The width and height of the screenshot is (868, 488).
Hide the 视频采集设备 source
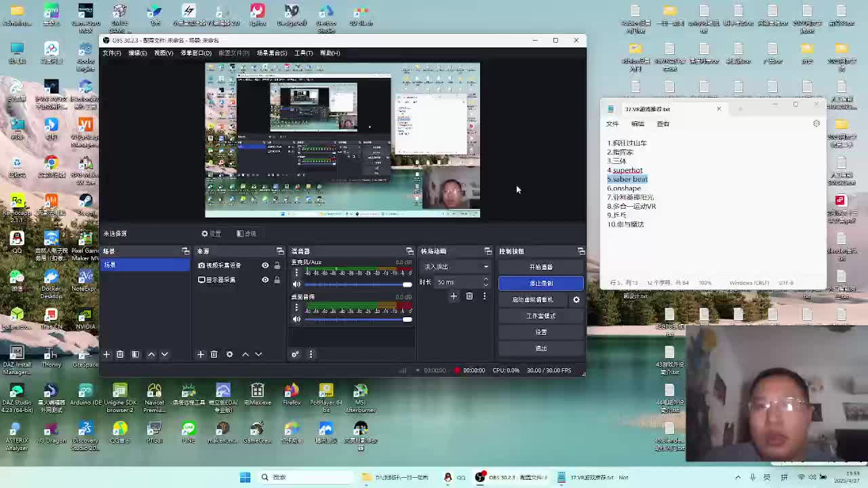[265, 266]
